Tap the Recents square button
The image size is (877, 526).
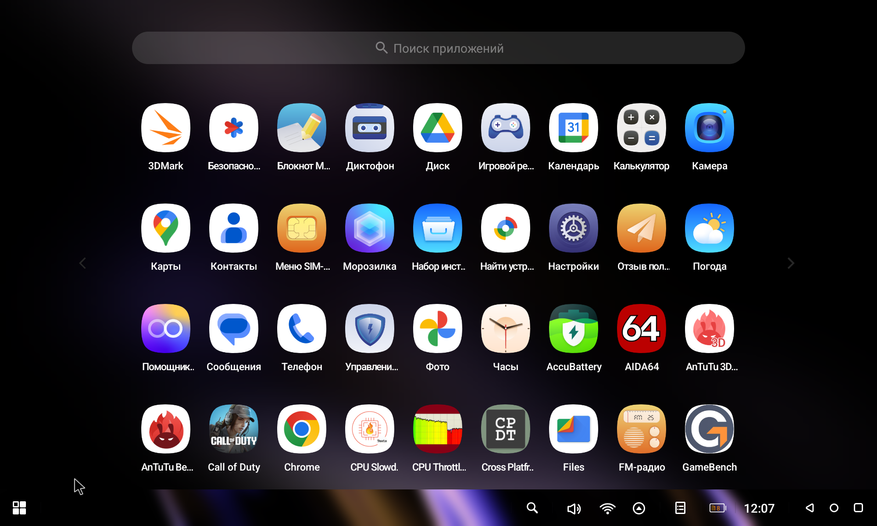pos(859,508)
